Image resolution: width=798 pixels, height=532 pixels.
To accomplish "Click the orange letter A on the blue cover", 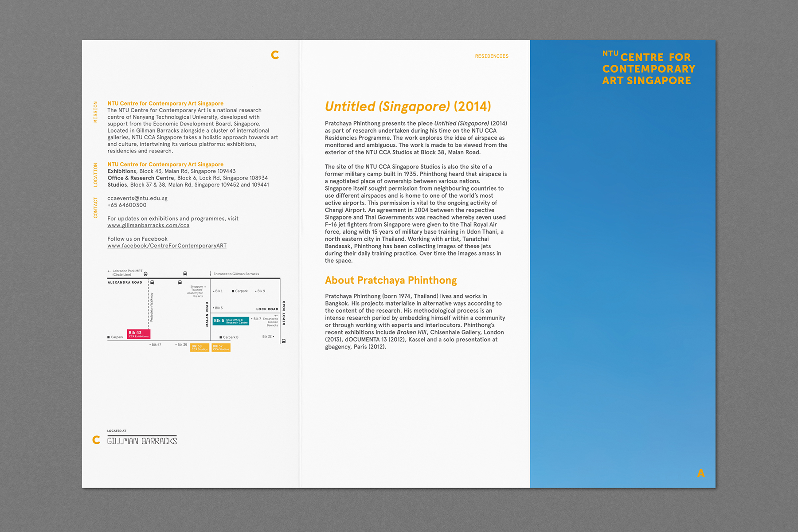I will point(701,473).
